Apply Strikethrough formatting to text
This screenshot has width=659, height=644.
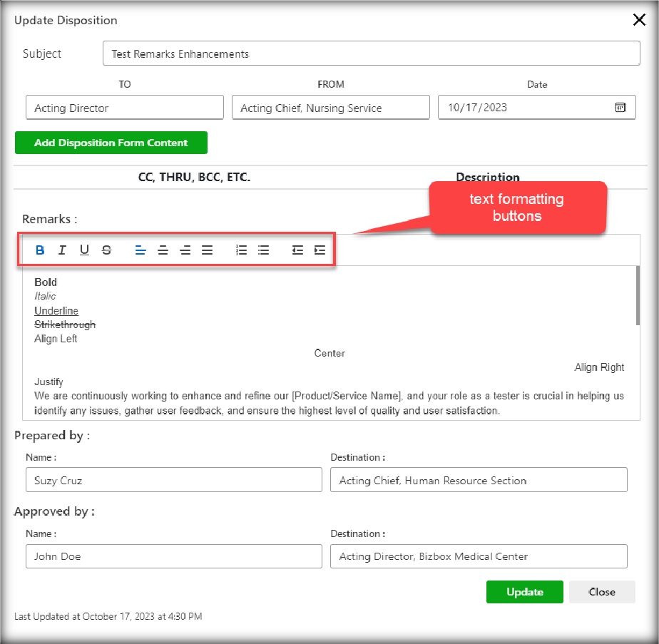click(x=106, y=250)
